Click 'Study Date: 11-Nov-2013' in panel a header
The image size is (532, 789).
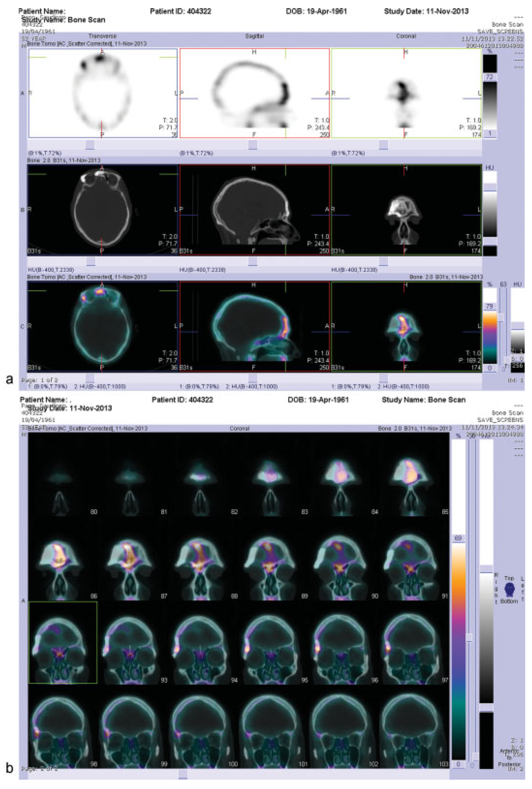click(426, 11)
